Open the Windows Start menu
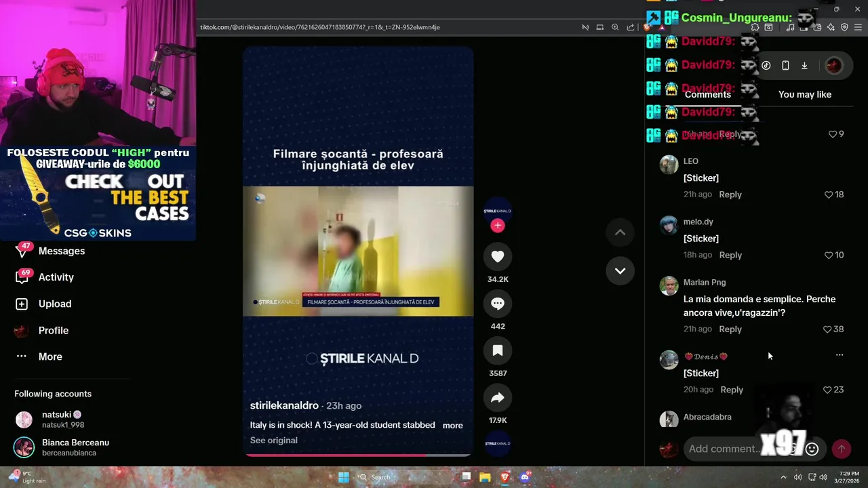Viewport: 868px width, 488px height. [x=344, y=477]
